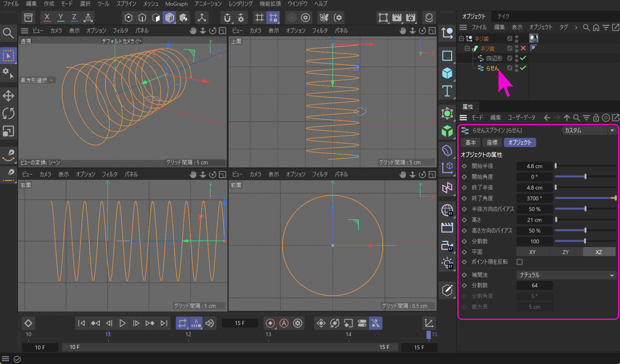The width and height of the screenshot is (620, 364).
Task: Click the cube primitive icon
Action: coord(447,73)
